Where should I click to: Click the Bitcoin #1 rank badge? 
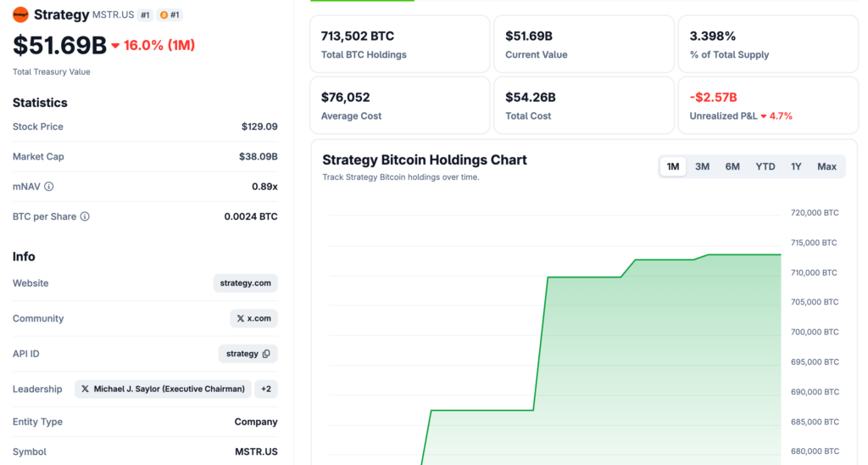click(x=170, y=15)
